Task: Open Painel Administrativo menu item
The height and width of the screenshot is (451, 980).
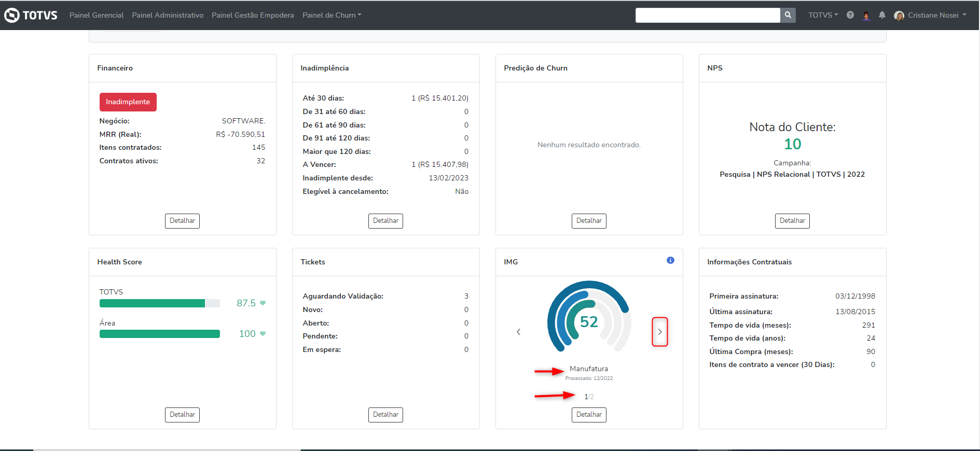Action: click(x=168, y=15)
